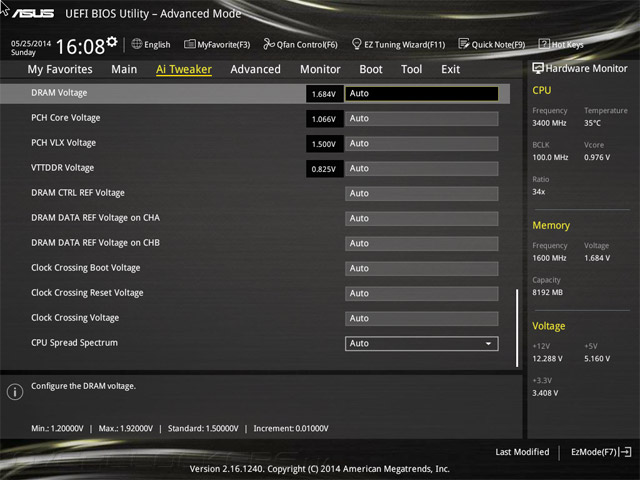Screen dimensions: 640x480
Task: Go to the Advanced tab
Action: coord(256,69)
